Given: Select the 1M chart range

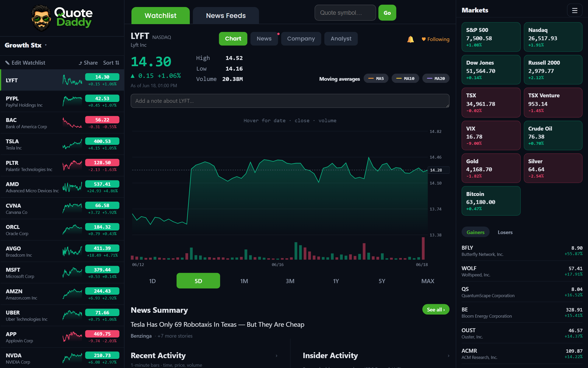Looking at the screenshot, I should click(x=244, y=281).
